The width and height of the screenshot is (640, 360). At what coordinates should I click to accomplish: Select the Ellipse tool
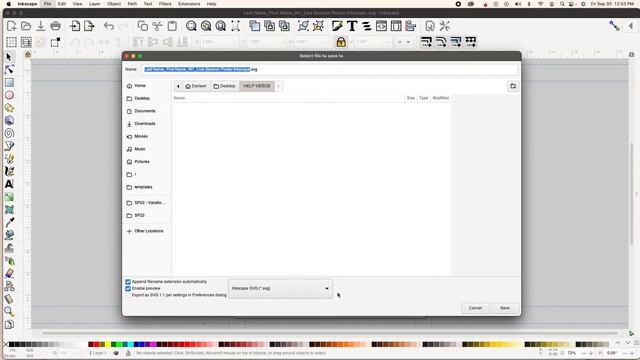coord(9,95)
